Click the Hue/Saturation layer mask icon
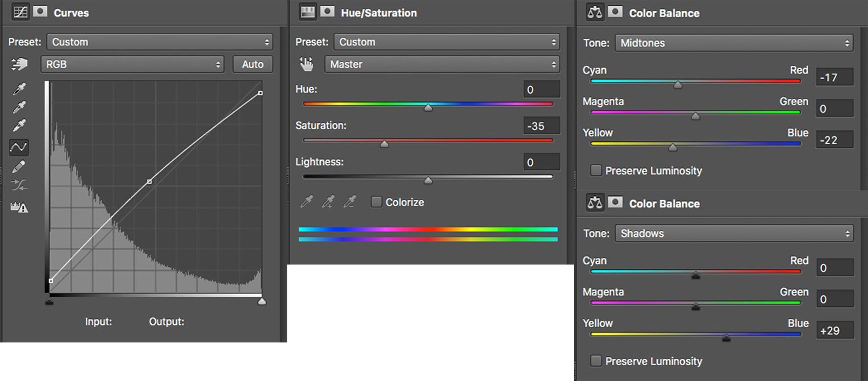Screen dimensions: 868x381 tap(327, 11)
